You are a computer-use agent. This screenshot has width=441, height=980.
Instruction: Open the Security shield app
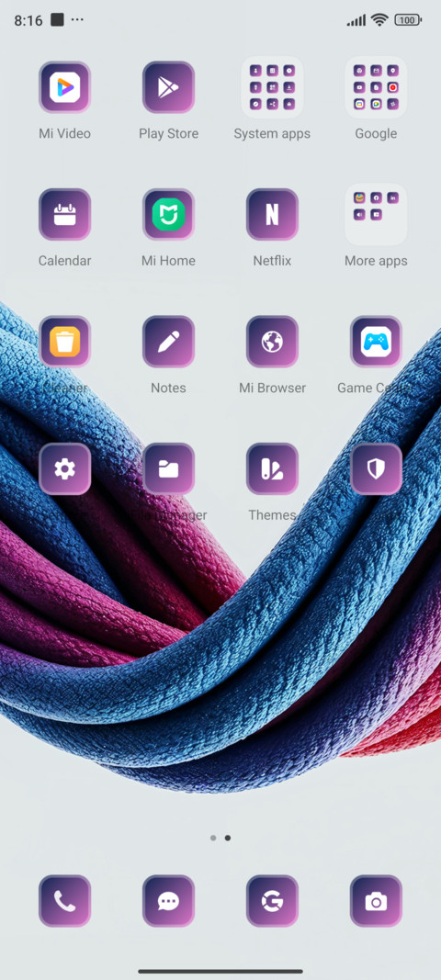pyautogui.click(x=376, y=468)
